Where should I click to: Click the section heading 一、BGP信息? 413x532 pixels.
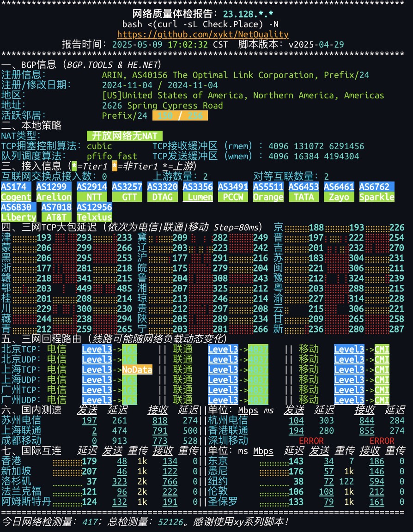(x=29, y=65)
